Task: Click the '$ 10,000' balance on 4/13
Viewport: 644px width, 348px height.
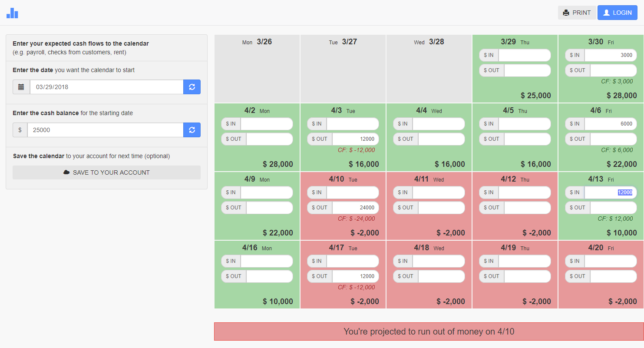Action: tap(622, 233)
